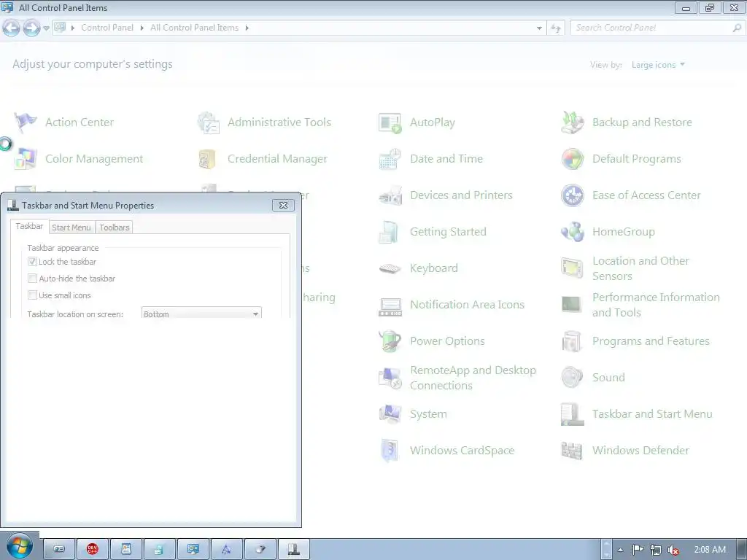Click the Start orb button
Screen dimensions: 747x560
pyautogui.click(x=20, y=546)
